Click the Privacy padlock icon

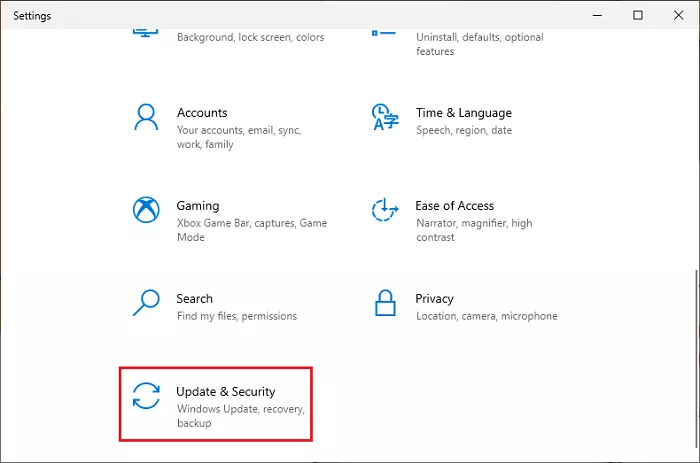coord(385,303)
